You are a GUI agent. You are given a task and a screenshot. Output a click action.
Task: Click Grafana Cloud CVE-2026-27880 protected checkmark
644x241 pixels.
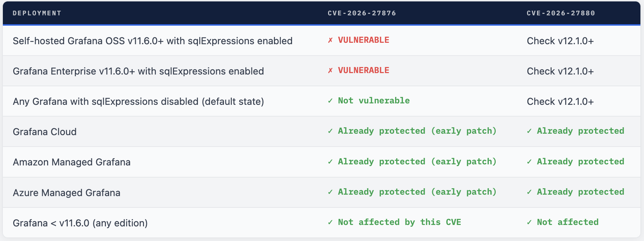tap(529, 131)
